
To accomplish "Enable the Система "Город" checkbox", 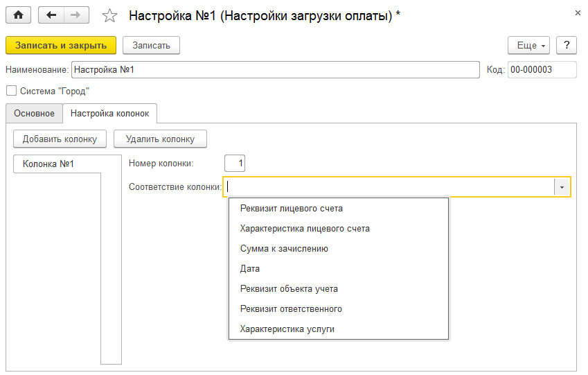I will point(12,91).
